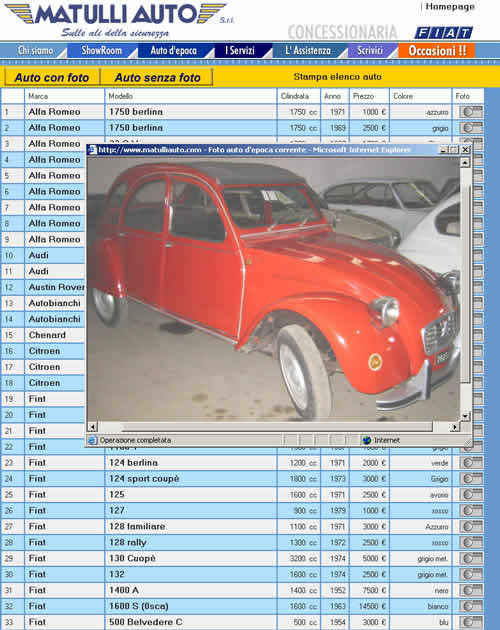500x630 pixels.
Task: Click model 124 sport coupè
Action: click(x=144, y=479)
